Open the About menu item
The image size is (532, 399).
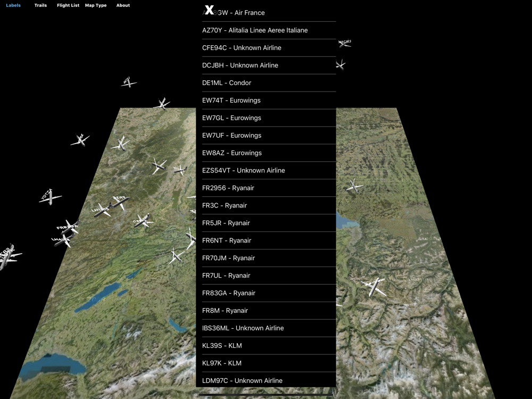click(123, 5)
